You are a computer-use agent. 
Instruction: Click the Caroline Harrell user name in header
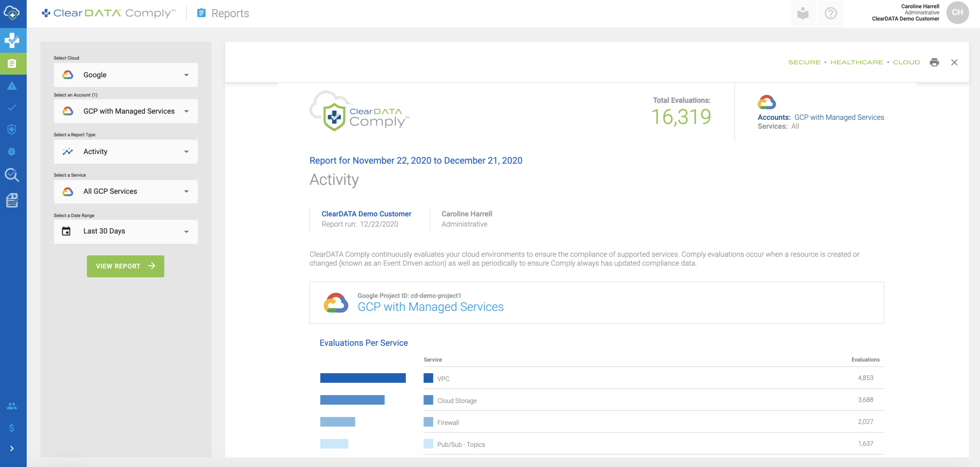(920, 6)
